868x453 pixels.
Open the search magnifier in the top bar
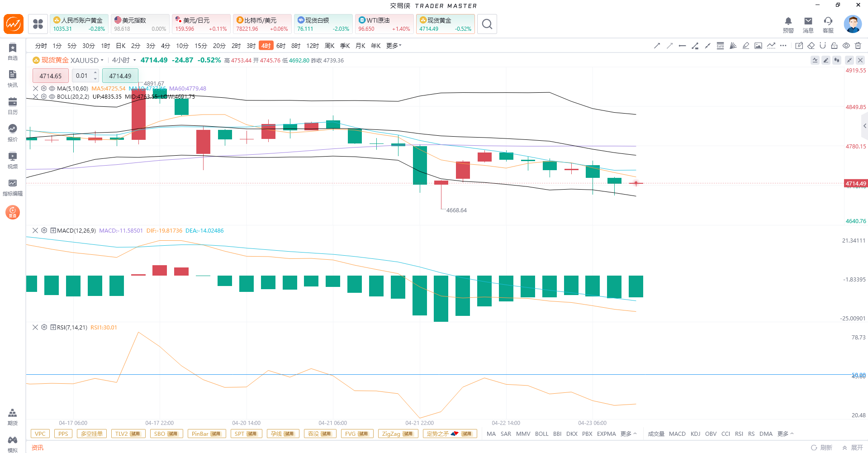[487, 24]
